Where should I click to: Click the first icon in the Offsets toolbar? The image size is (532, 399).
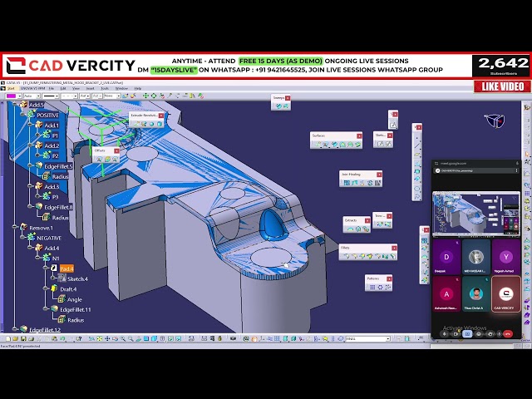tap(99, 159)
